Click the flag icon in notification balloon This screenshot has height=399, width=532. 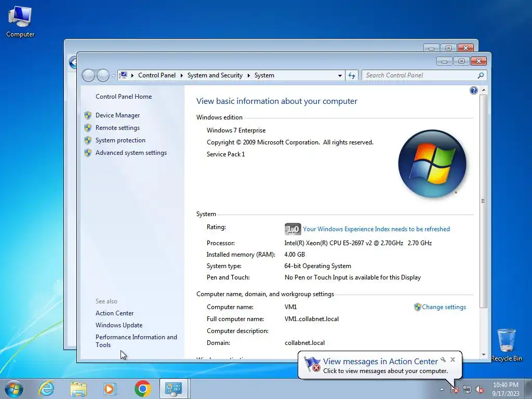pos(312,364)
